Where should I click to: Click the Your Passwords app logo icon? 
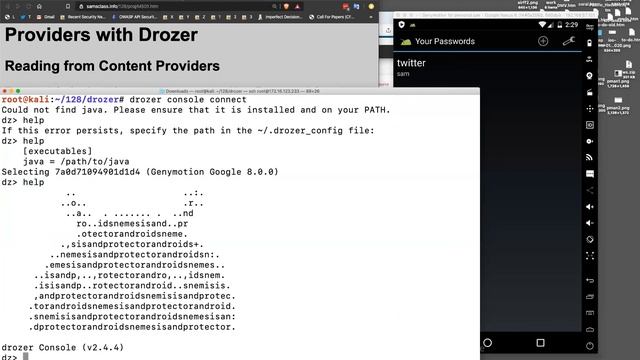pyautogui.click(x=406, y=41)
